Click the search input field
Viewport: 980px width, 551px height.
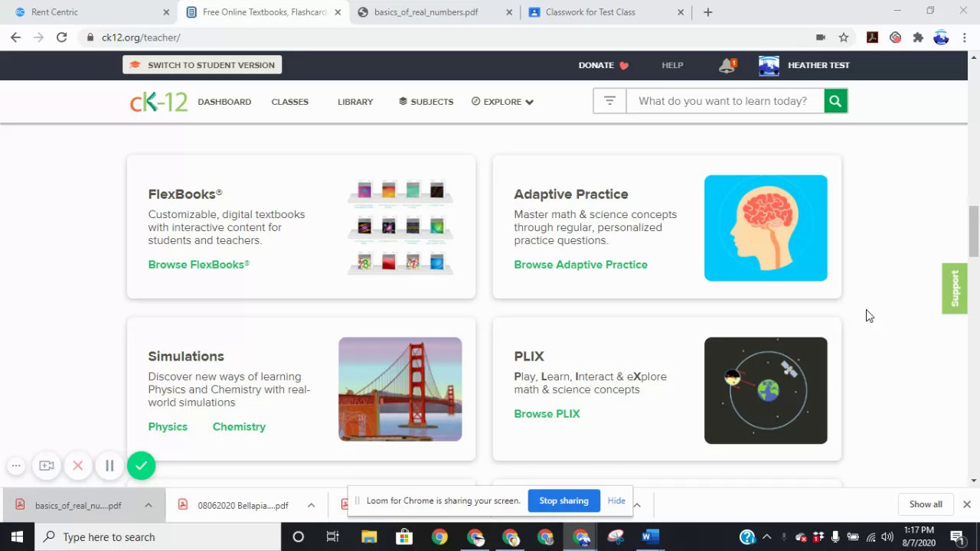(724, 101)
